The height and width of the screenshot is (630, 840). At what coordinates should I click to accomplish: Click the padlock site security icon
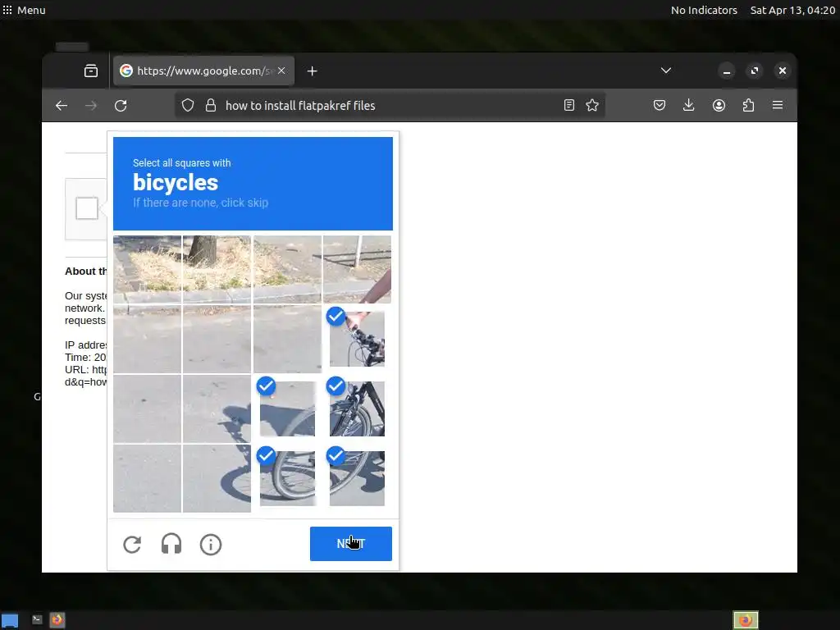click(211, 105)
